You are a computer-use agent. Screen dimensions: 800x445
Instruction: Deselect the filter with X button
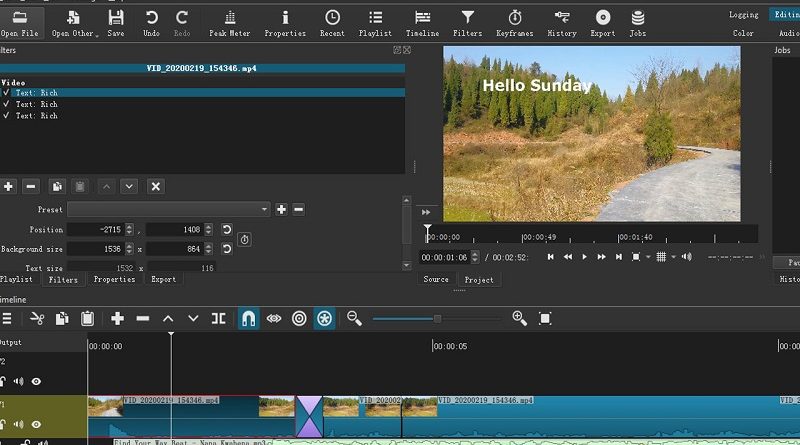click(156, 187)
